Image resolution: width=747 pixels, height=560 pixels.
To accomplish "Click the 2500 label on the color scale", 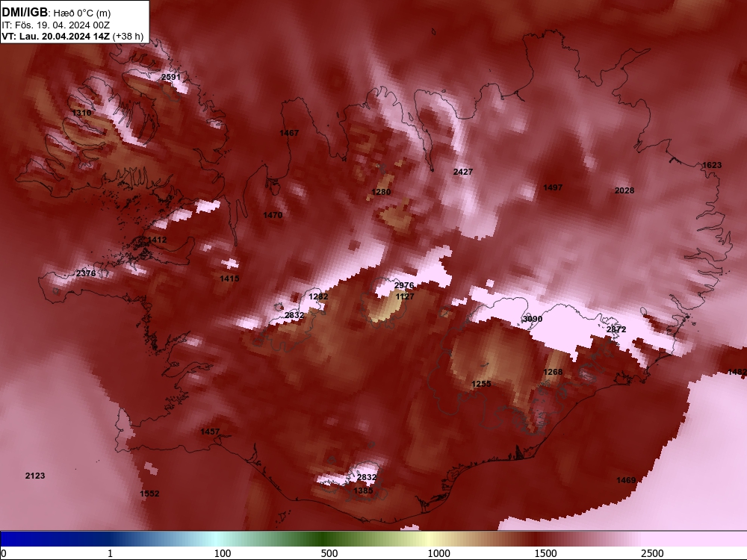I will click(x=652, y=553).
